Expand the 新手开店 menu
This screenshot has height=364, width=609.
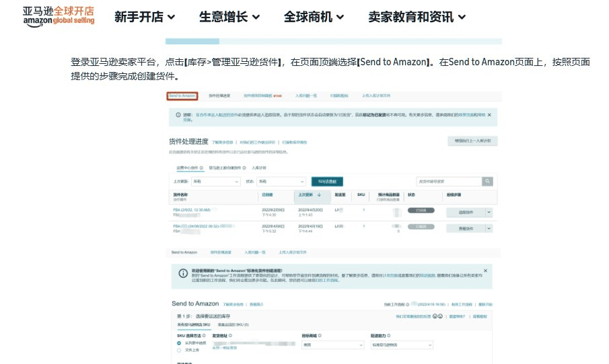point(145,17)
